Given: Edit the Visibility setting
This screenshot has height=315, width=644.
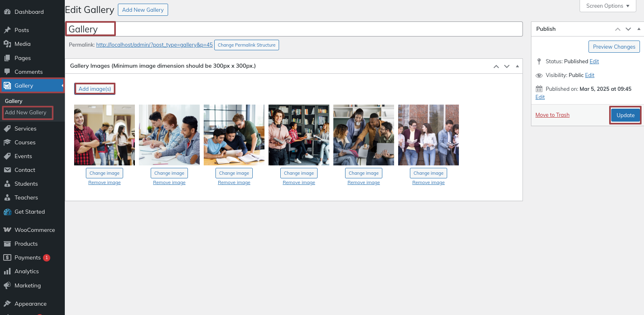Looking at the screenshot, I should (590, 75).
